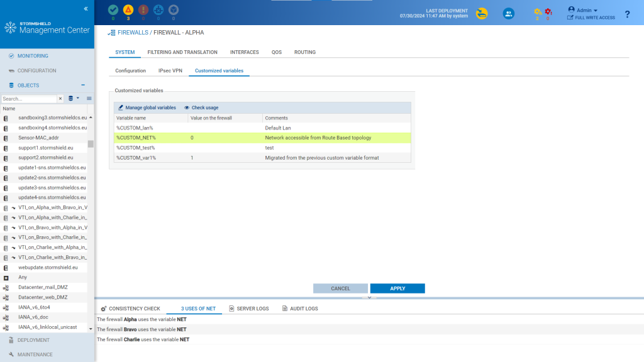The image size is (644, 362).
Task: Click the icon beside the Any object
Action: (6, 278)
